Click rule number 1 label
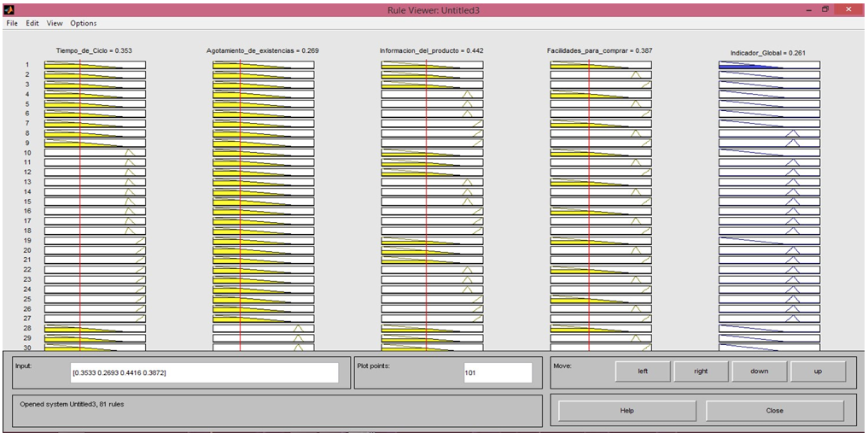 tap(26, 65)
